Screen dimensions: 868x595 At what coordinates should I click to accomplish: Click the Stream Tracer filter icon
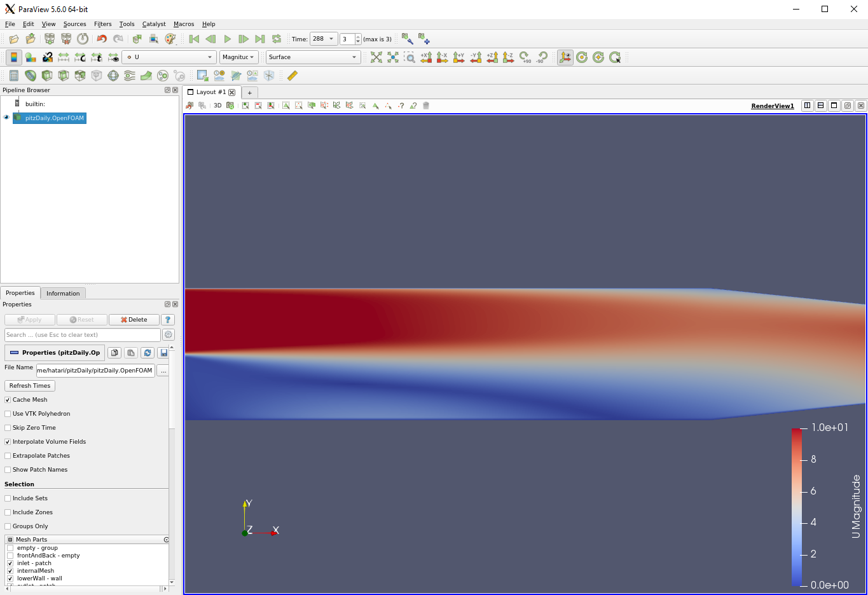pos(130,76)
